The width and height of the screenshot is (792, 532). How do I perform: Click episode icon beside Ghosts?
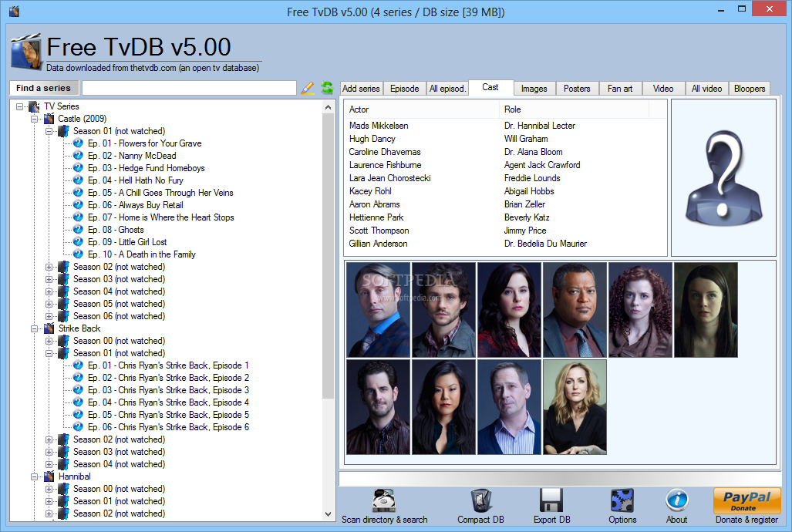78,229
